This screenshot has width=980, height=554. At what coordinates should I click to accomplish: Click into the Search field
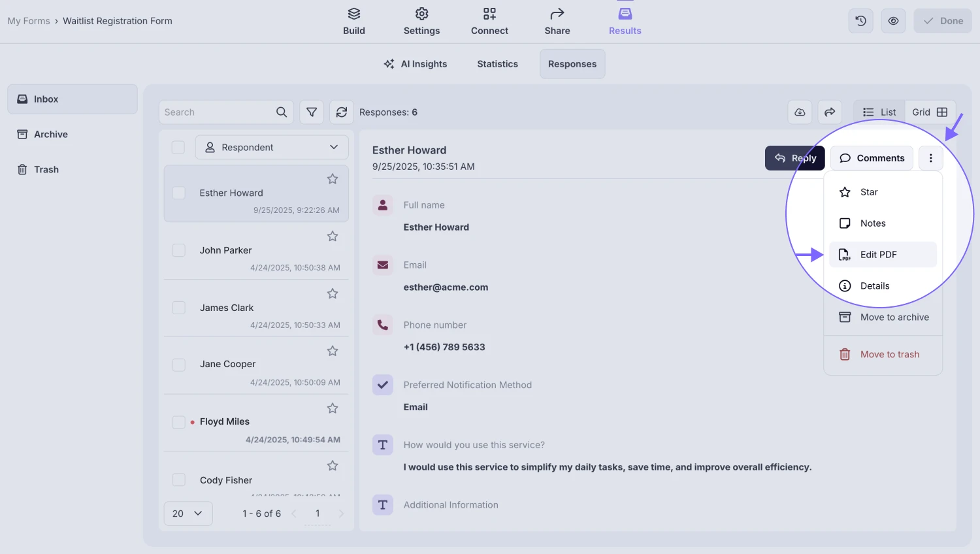click(x=216, y=112)
